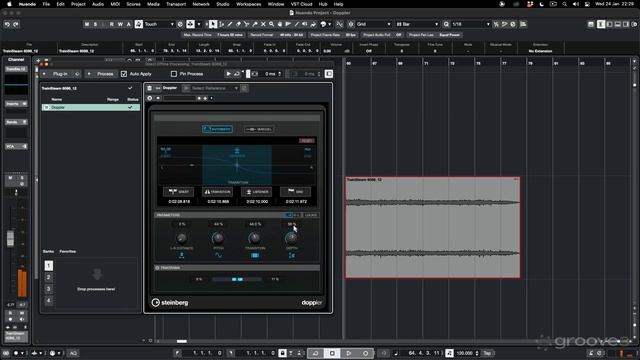Toggle the global Solo S button

(x=95, y=24)
